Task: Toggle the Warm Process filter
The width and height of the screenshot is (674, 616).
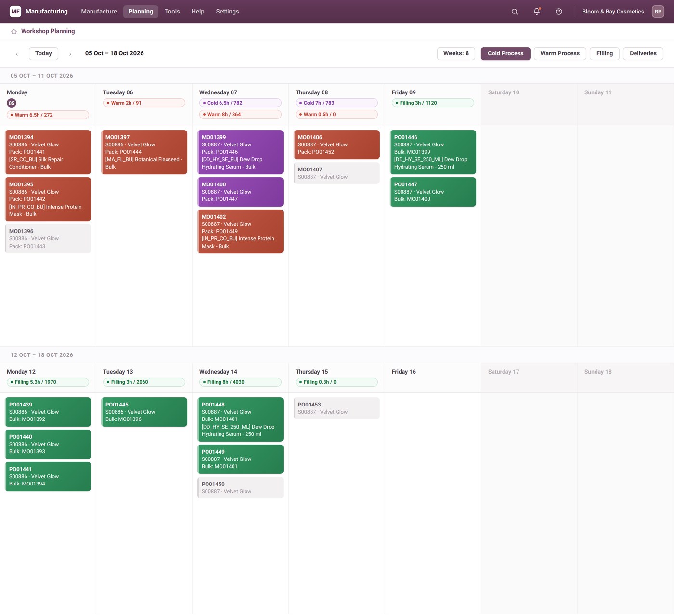Action: [560, 53]
